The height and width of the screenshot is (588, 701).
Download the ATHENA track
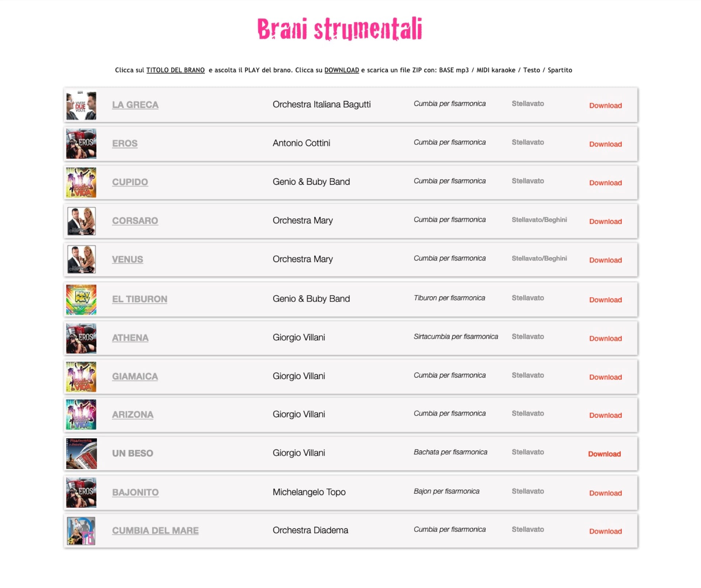point(605,338)
